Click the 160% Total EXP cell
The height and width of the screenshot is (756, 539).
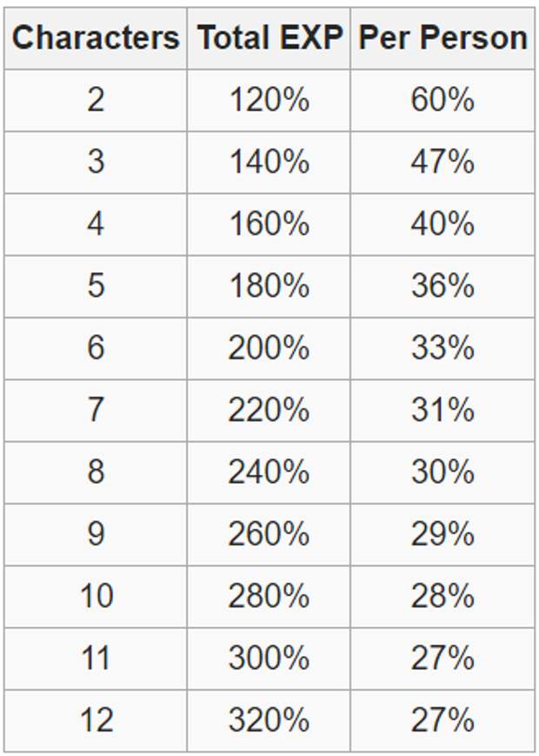click(x=269, y=224)
